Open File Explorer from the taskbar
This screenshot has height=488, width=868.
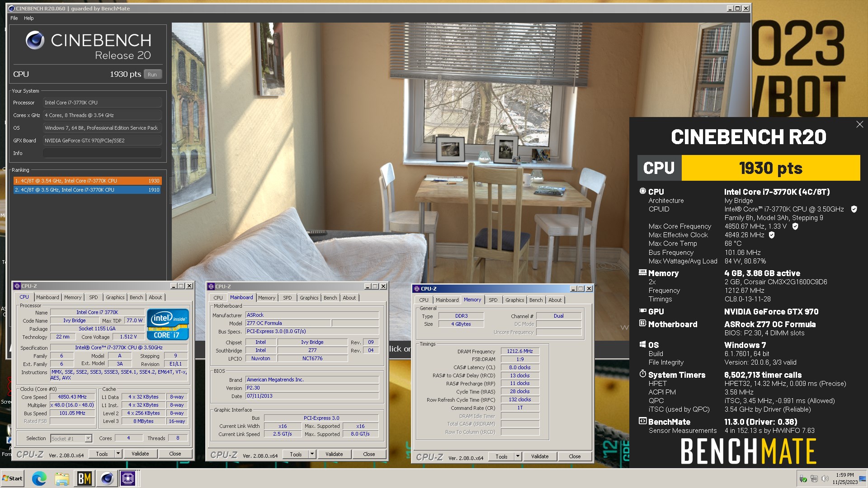[62, 479]
